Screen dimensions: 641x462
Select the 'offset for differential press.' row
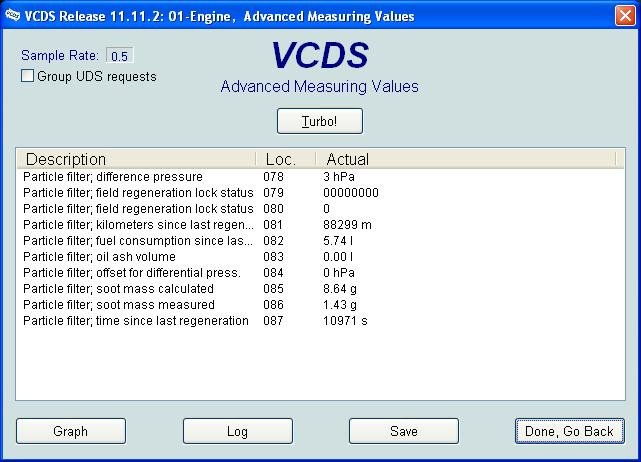320,272
